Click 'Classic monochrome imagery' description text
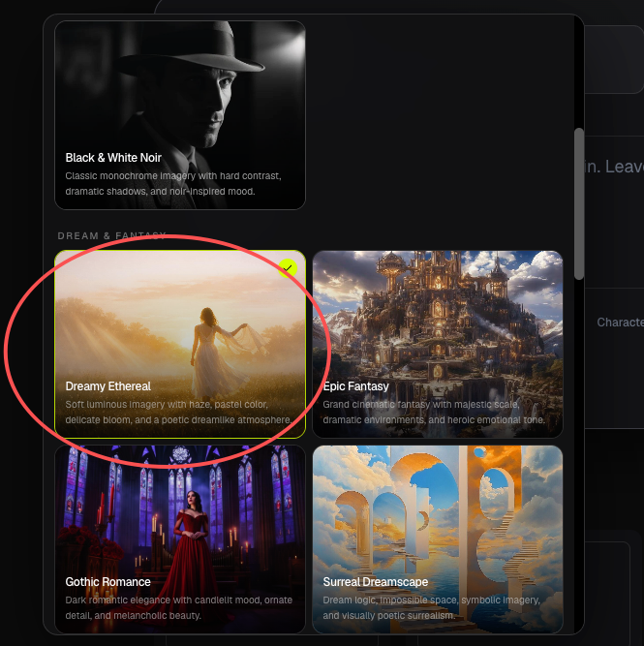The width and height of the screenshot is (644, 646). tap(173, 183)
